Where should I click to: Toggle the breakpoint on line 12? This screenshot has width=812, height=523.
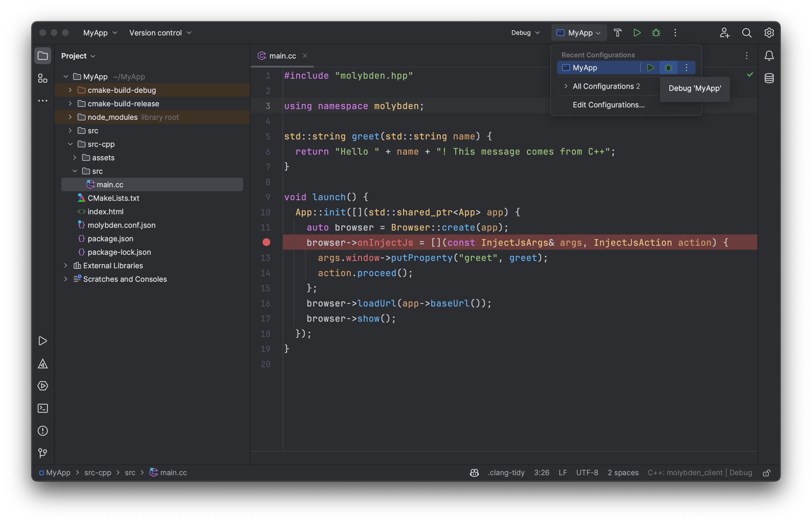(x=266, y=242)
